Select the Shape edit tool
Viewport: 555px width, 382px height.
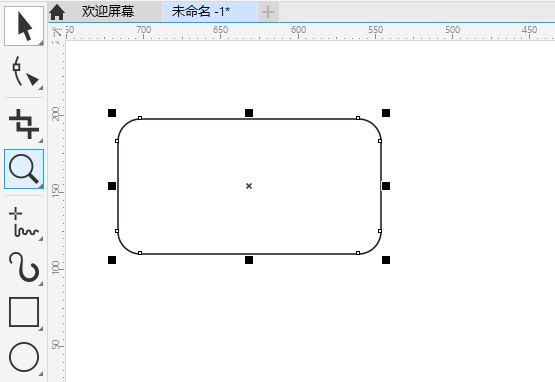pos(24,72)
